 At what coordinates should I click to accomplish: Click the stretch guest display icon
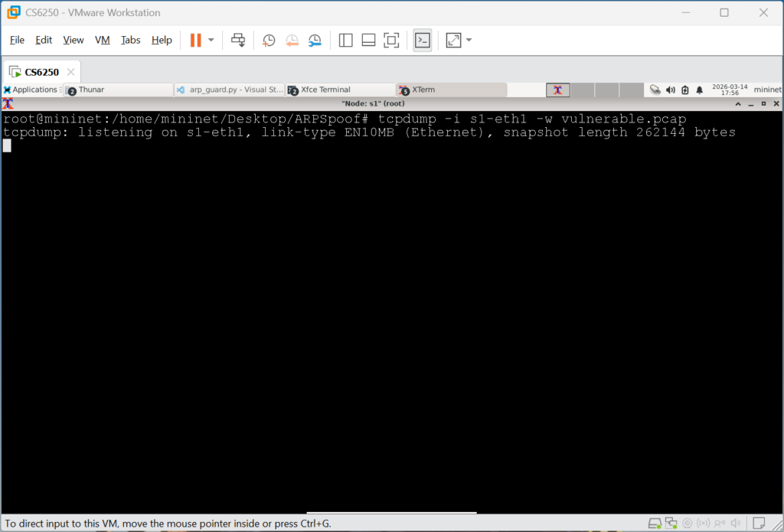pyautogui.click(x=453, y=40)
